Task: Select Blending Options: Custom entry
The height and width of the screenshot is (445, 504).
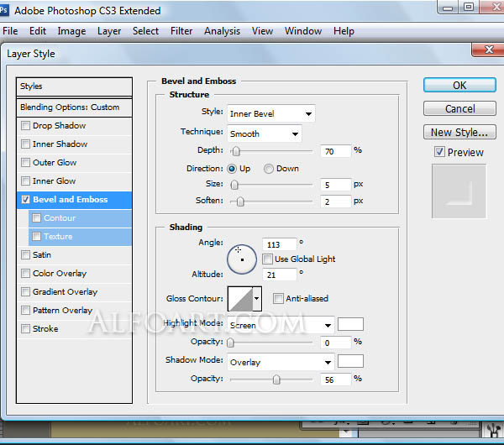Action: click(74, 107)
